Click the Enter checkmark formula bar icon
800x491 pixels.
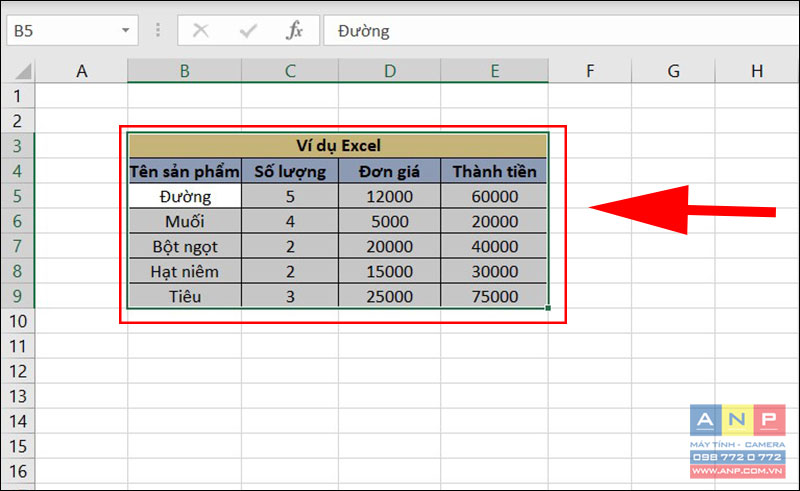[x=248, y=31]
